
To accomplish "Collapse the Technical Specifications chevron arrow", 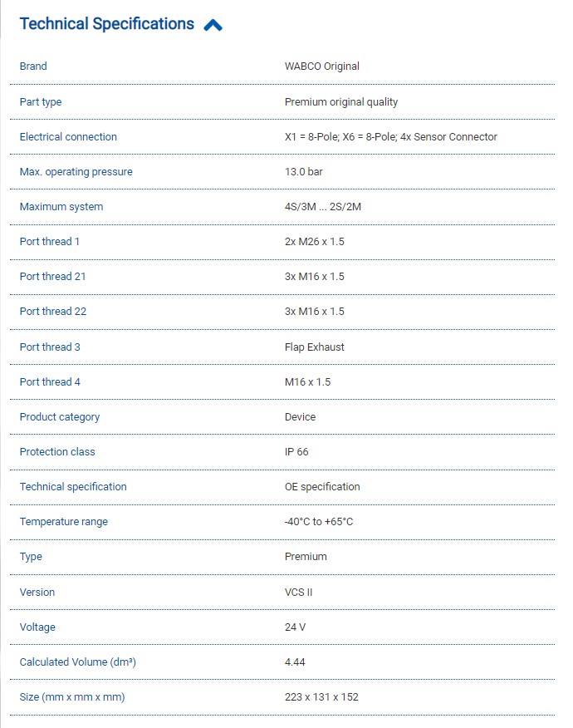I will (213, 25).
